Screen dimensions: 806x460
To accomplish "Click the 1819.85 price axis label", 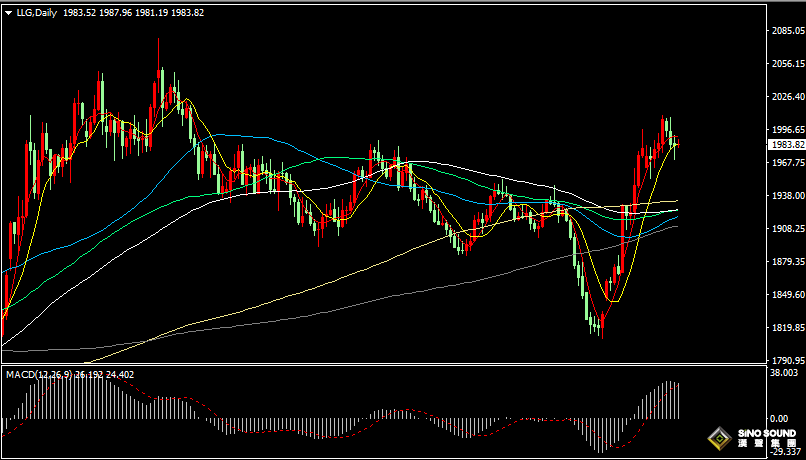I will pos(788,328).
